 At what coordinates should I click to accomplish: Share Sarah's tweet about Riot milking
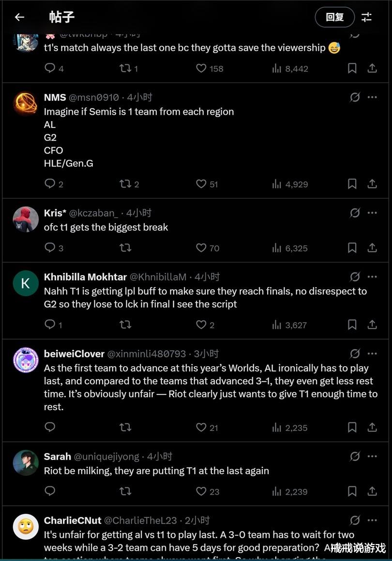click(x=372, y=491)
